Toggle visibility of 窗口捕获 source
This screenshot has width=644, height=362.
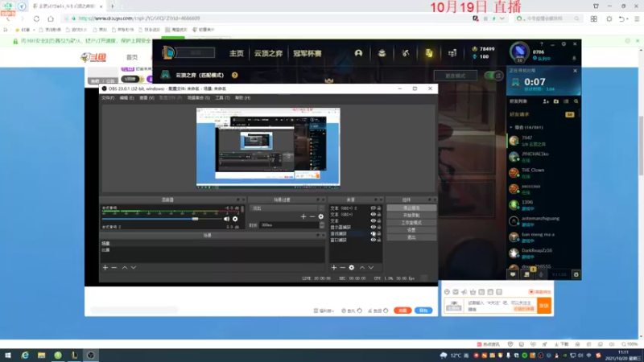click(x=373, y=240)
